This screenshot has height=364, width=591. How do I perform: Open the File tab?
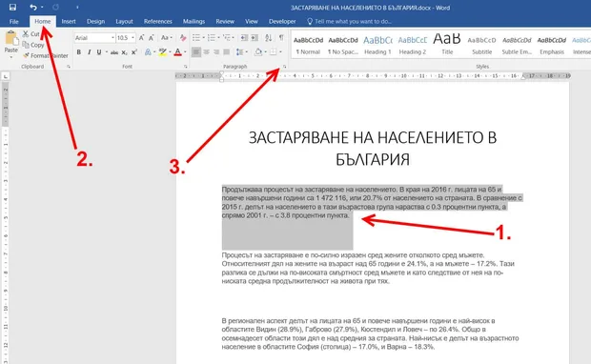[14, 22]
